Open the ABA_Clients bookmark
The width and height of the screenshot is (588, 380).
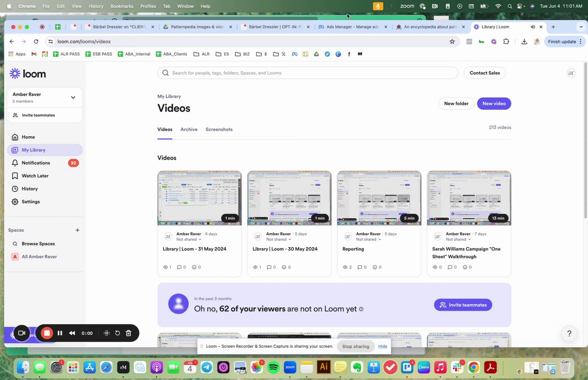point(171,54)
